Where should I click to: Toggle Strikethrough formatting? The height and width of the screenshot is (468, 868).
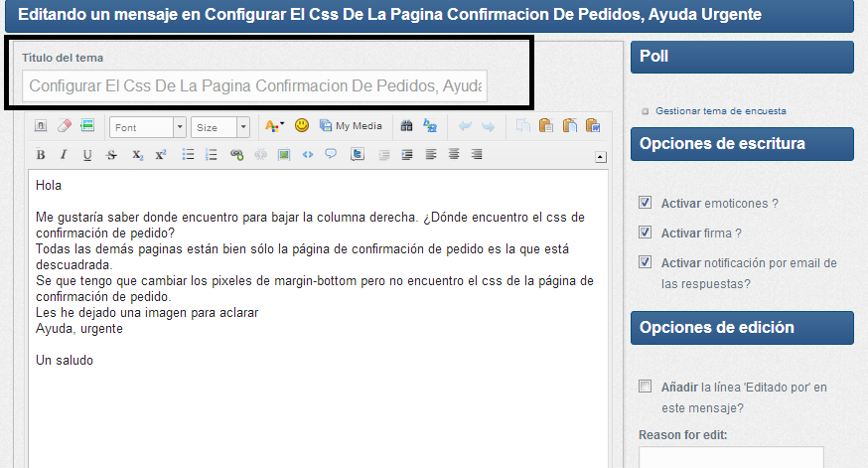coord(111,155)
